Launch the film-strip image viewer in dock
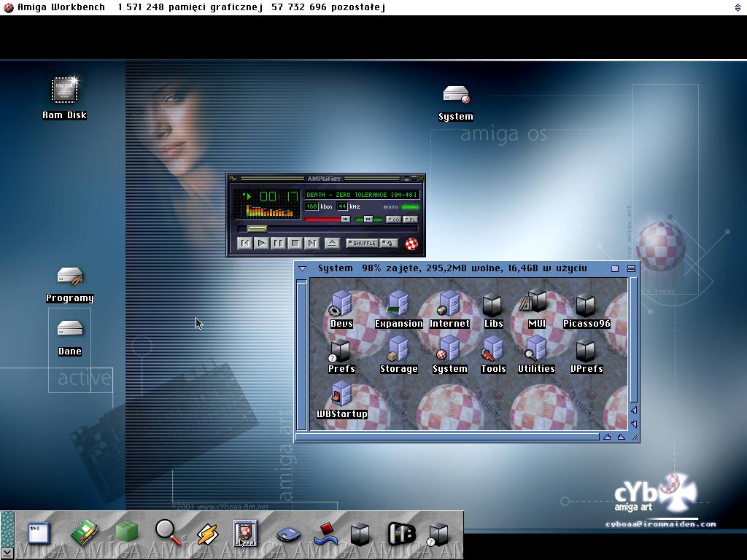The image size is (747, 560). click(245, 533)
